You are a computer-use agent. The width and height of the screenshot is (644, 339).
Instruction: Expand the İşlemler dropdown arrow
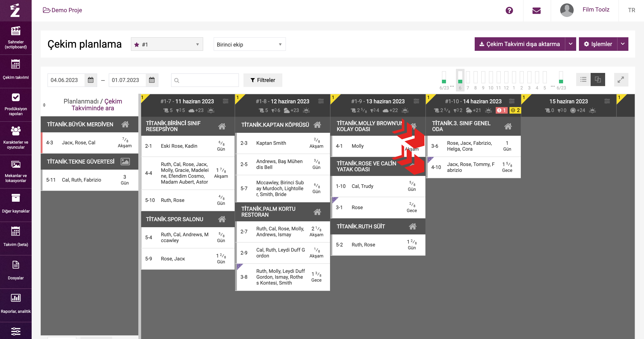pos(623,44)
